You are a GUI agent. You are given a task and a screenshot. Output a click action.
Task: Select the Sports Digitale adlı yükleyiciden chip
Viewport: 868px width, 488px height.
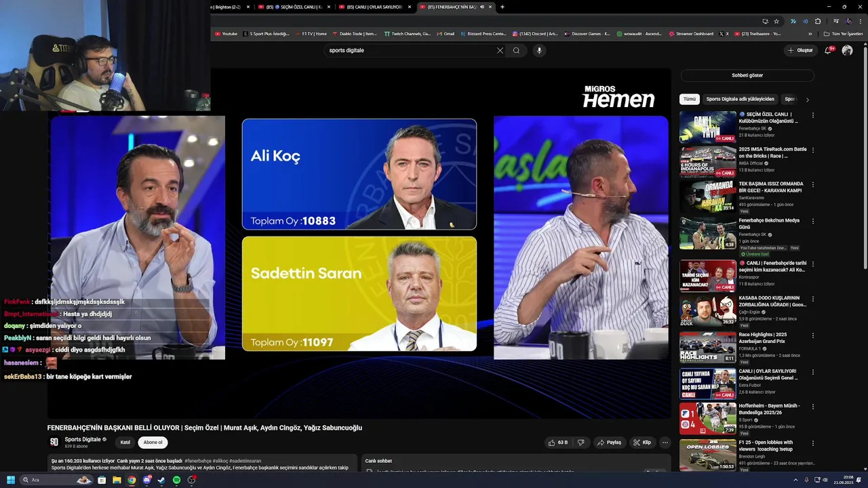pyautogui.click(x=740, y=99)
